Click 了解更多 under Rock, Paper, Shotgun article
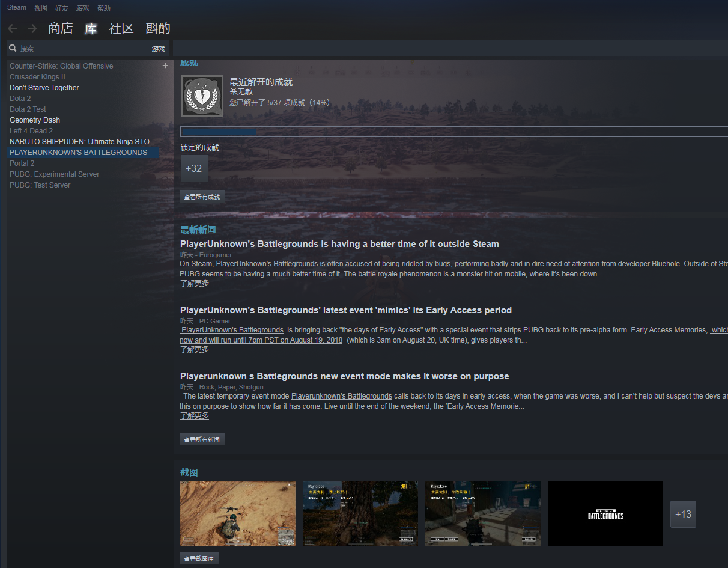The image size is (728, 568). tap(195, 415)
